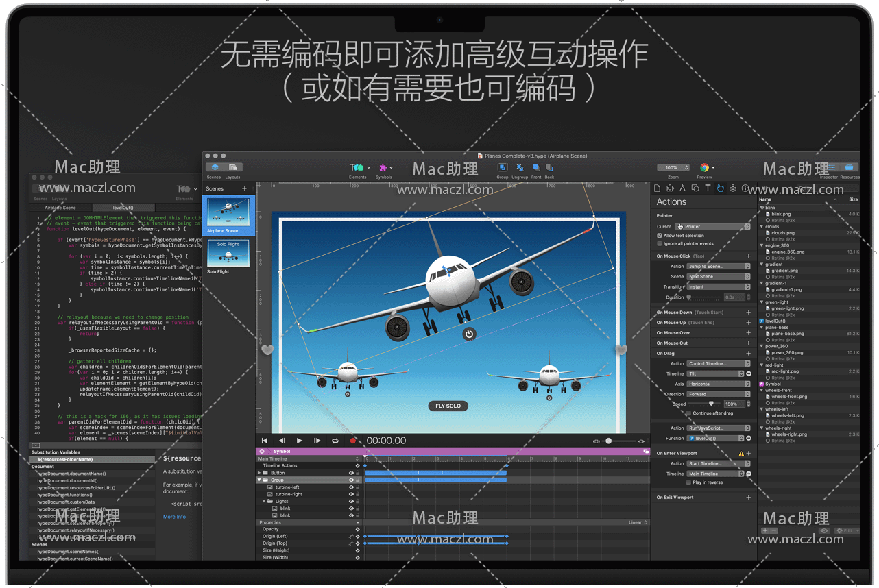Click the More Info link
This screenshot has height=588, width=879.
tap(174, 517)
